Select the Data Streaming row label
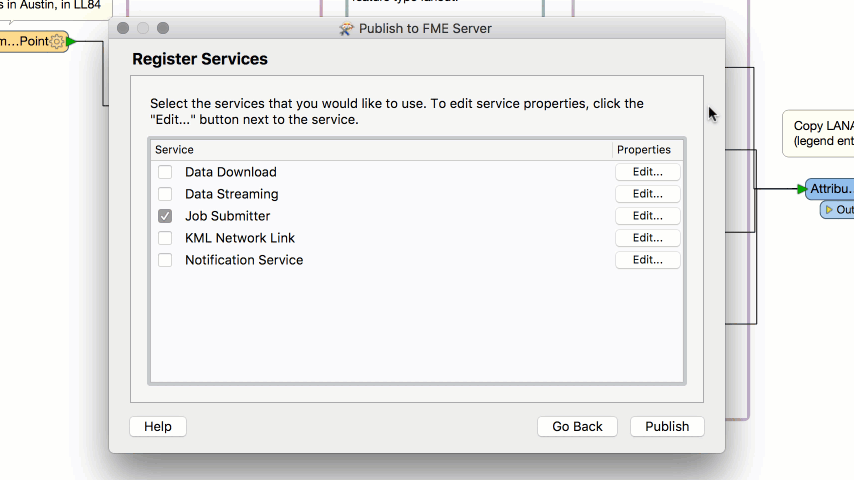Screen dimensions: 854x480 click(231, 194)
